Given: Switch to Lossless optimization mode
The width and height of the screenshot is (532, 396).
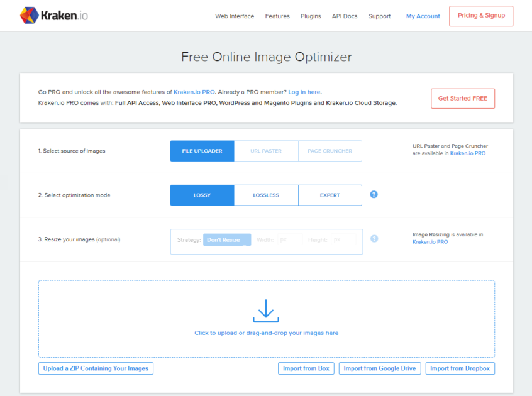Looking at the screenshot, I should click(266, 195).
